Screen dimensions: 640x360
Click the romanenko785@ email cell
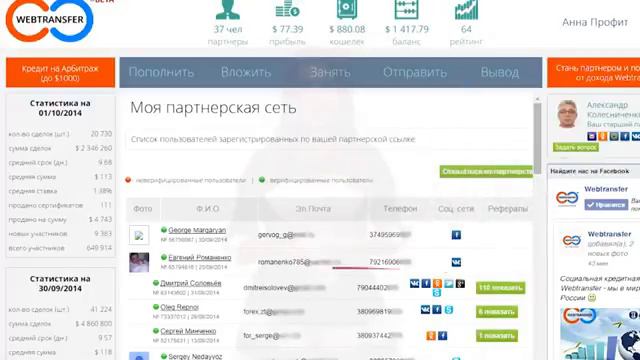(x=299, y=262)
